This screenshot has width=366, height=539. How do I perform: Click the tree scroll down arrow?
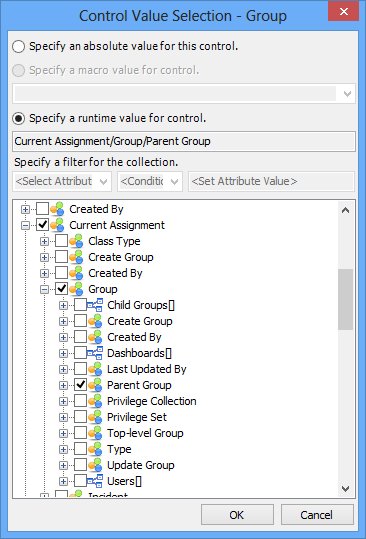[345, 488]
